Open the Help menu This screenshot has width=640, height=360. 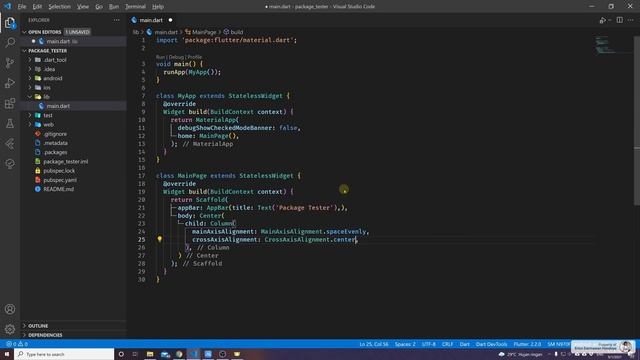tap(158, 7)
